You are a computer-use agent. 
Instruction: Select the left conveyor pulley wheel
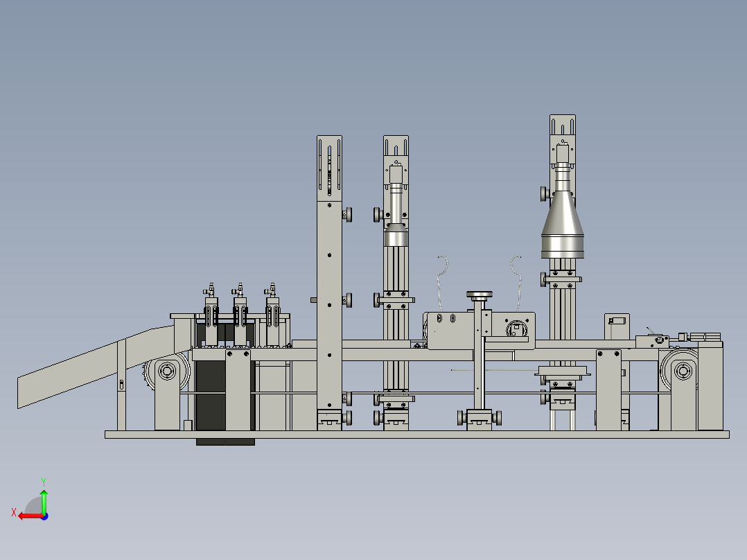pyautogui.click(x=167, y=371)
